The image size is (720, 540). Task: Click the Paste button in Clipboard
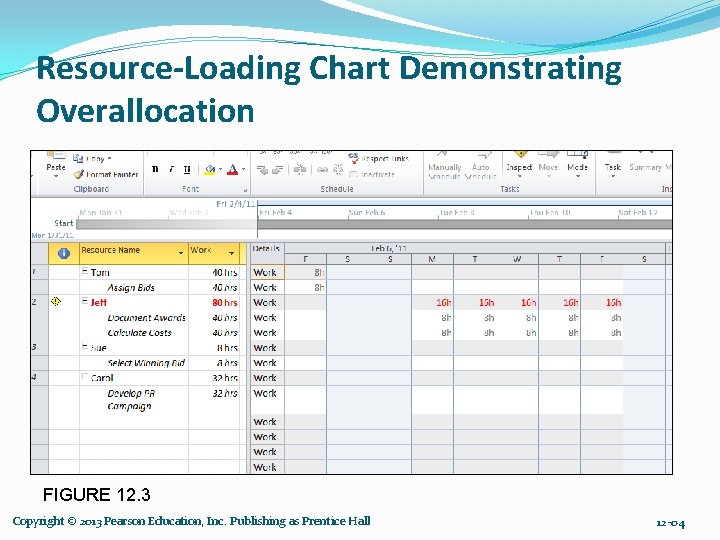(56, 165)
